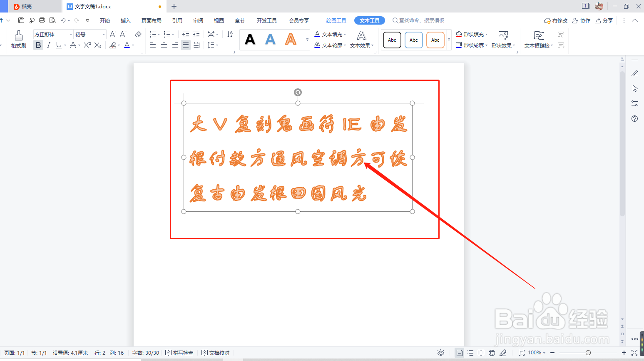Toggle italic formatting on
644x361 pixels.
click(48, 45)
